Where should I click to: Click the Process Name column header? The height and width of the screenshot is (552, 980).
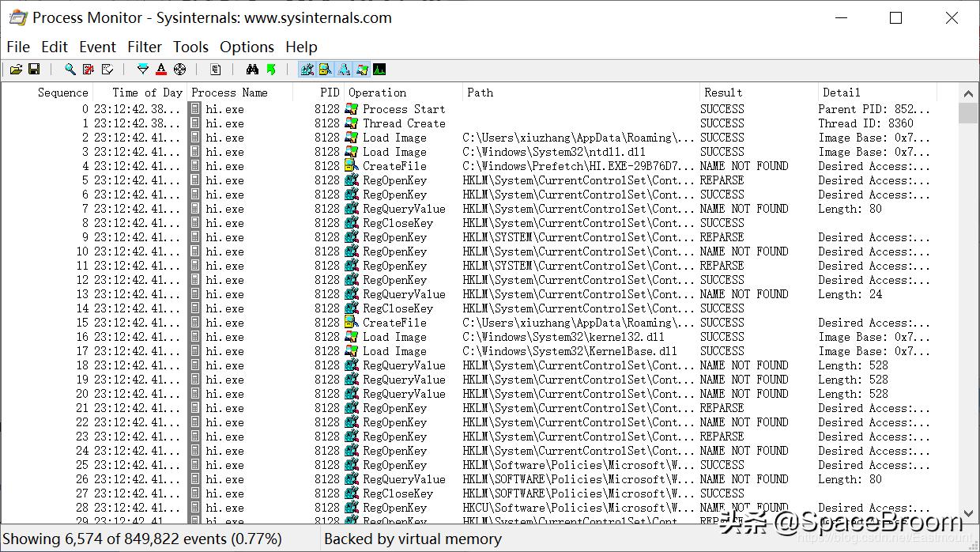coord(240,93)
